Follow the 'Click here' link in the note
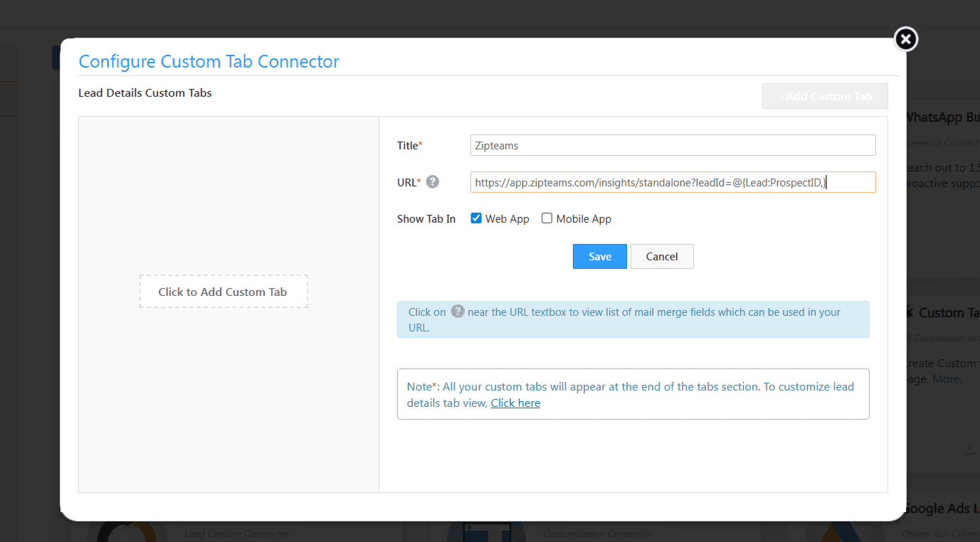This screenshot has width=980, height=542. pyautogui.click(x=515, y=403)
